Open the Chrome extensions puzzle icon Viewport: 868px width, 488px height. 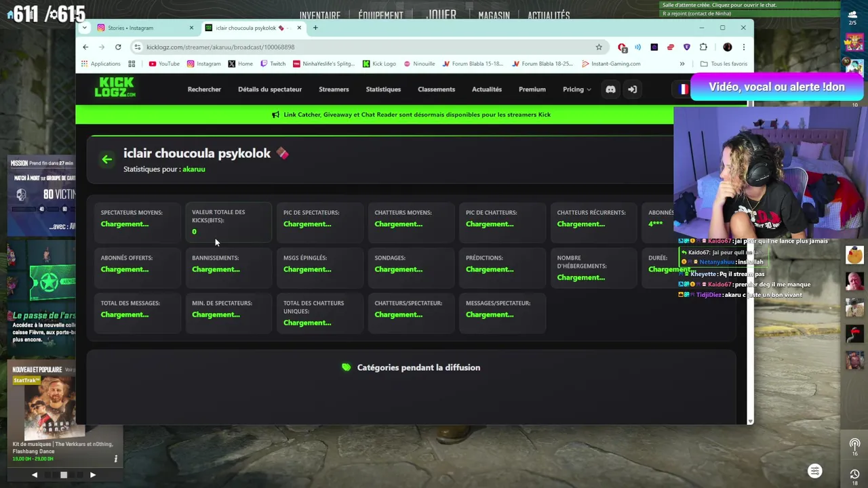pyautogui.click(x=703, y=47)
